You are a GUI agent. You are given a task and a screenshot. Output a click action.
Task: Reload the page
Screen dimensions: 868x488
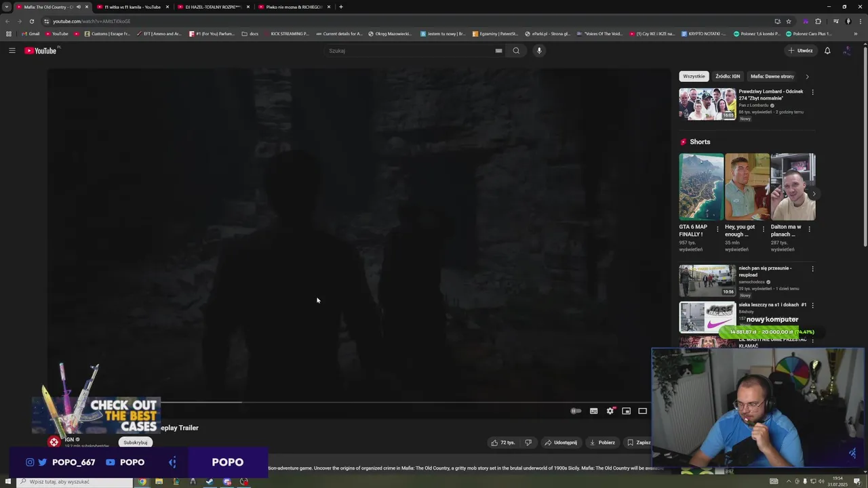pyautogui.click(x=32, y=21)
